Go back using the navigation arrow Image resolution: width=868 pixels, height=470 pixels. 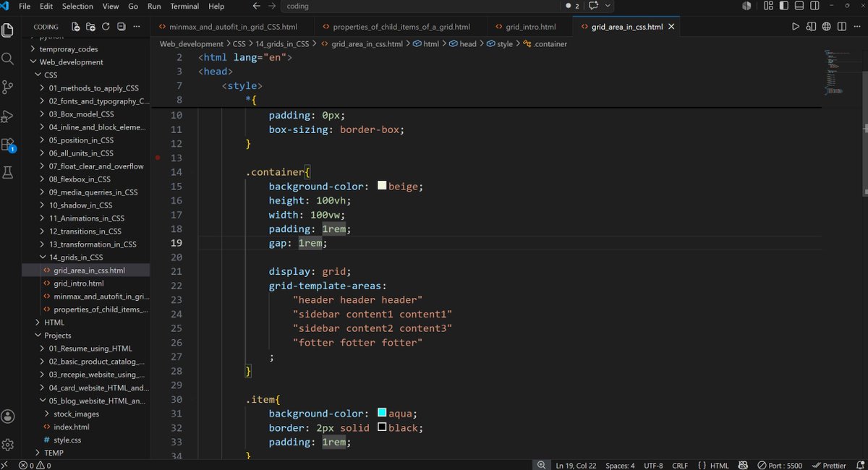[257, 6]
